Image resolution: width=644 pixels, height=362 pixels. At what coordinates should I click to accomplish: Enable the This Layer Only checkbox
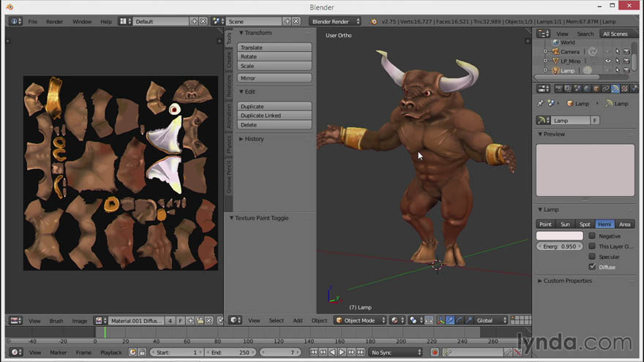click(592, 246)
